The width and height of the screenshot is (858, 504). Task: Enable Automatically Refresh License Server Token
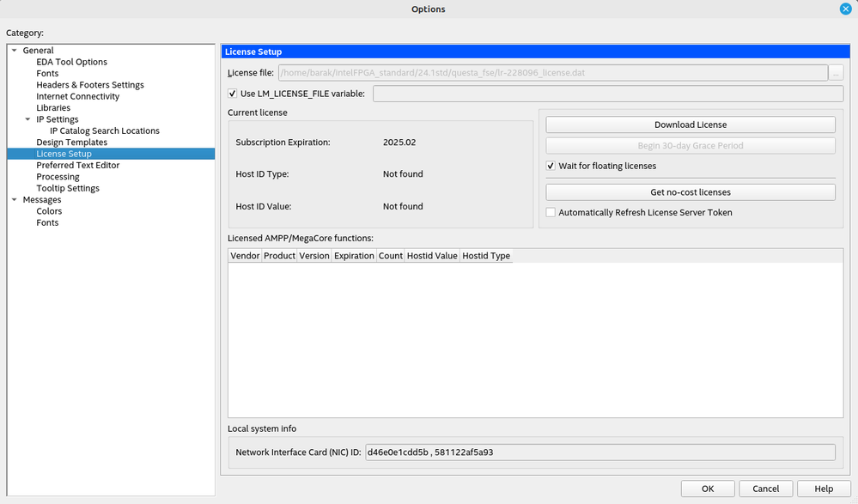pyautogui.click(x=551, y=212)
